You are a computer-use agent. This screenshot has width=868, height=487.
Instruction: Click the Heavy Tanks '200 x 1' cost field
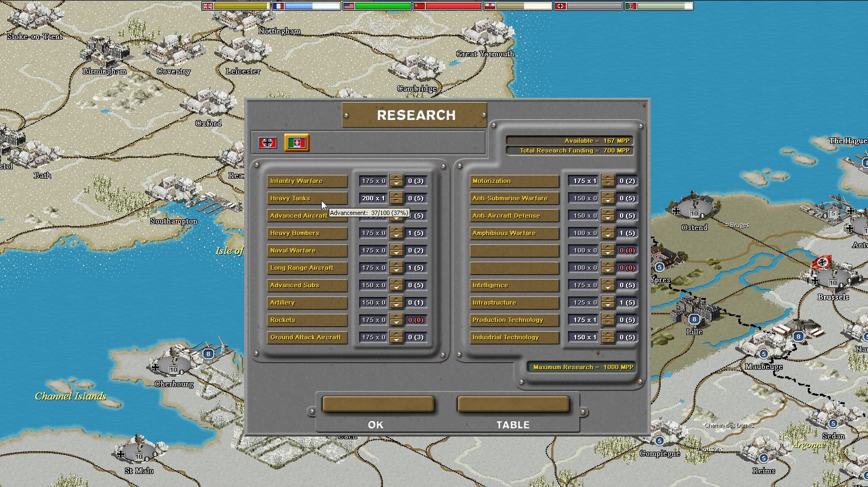pyautogui.click(x=374, y=198)
